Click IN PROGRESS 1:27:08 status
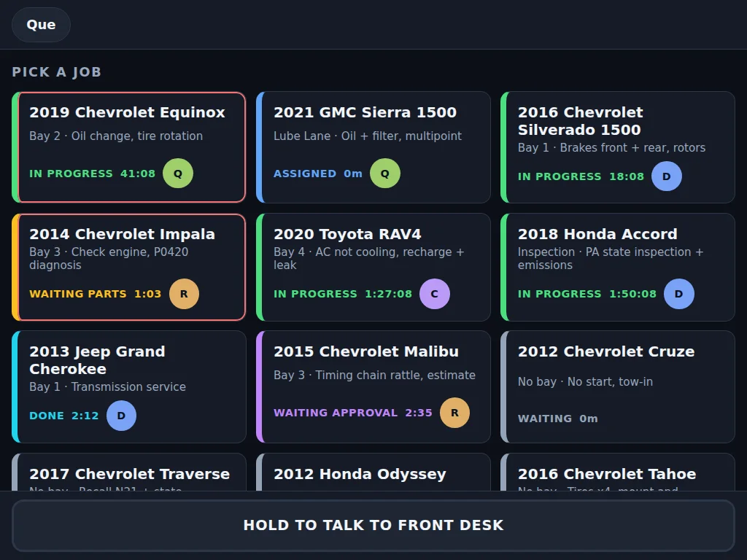The width and height of the screenshot is (747, 560). pyautogui.click(x=343, y=294)
